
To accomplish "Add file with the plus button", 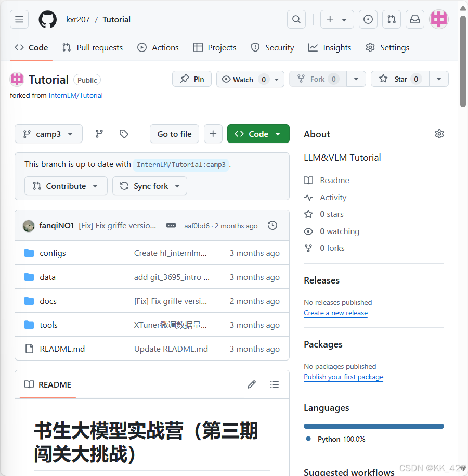I will click(x=213, y=134).
